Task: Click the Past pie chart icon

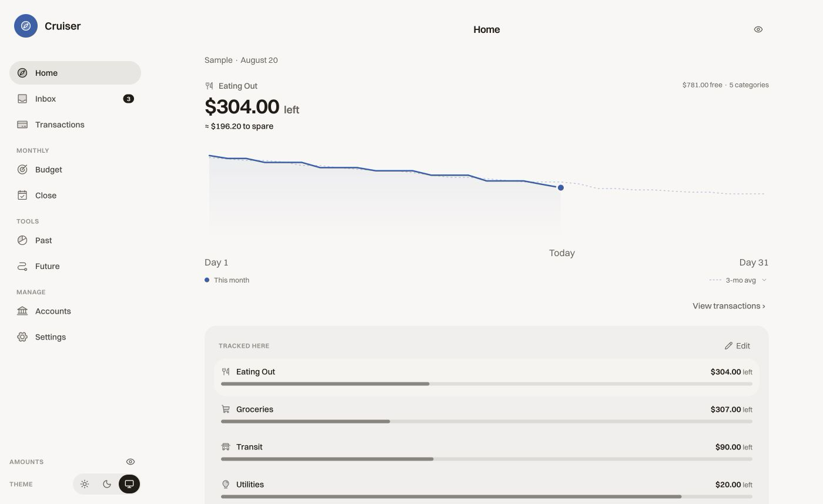Action: point(22,240)
